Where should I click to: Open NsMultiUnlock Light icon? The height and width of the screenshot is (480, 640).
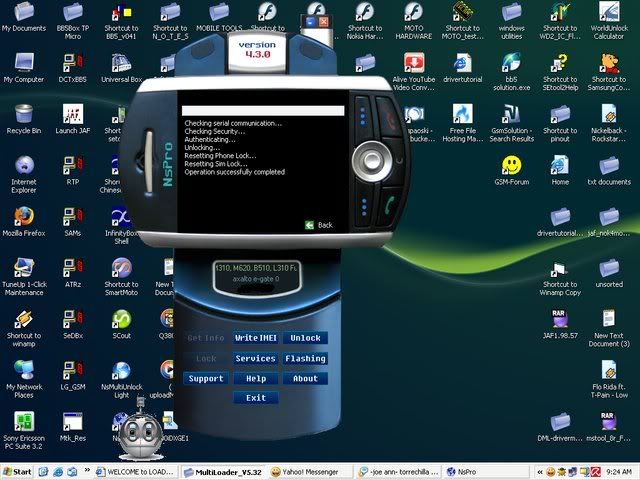[121, 379]
